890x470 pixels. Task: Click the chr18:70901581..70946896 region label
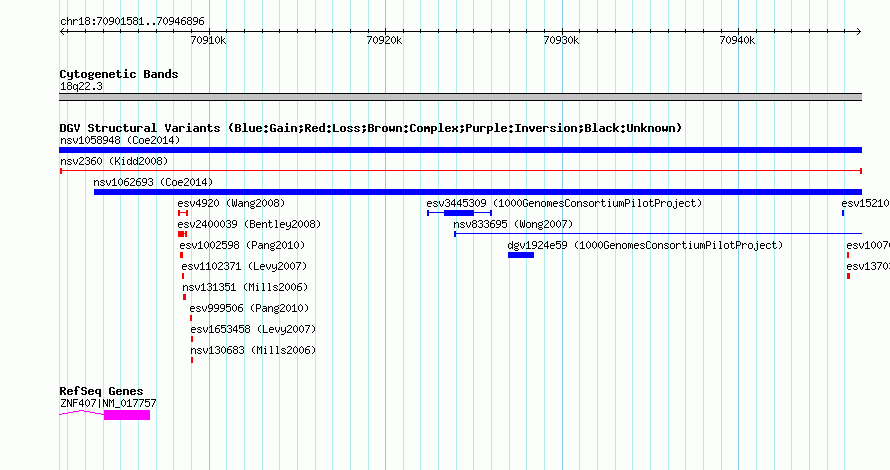[x=132, y=22]
